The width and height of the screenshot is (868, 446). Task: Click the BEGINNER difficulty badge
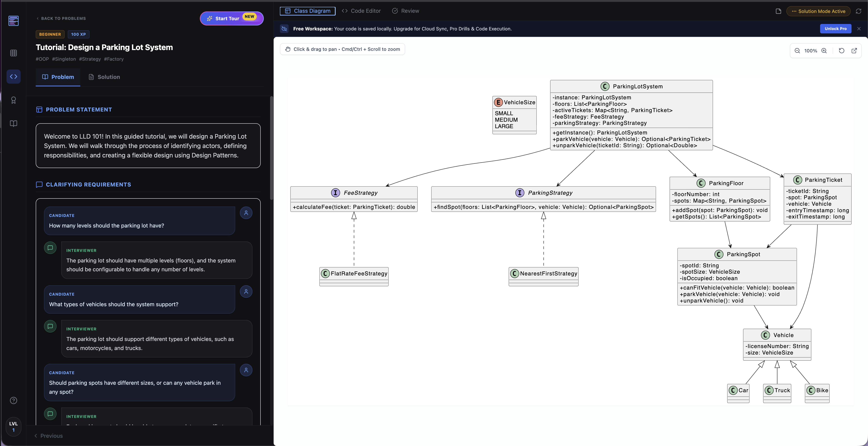coord(50,34)
